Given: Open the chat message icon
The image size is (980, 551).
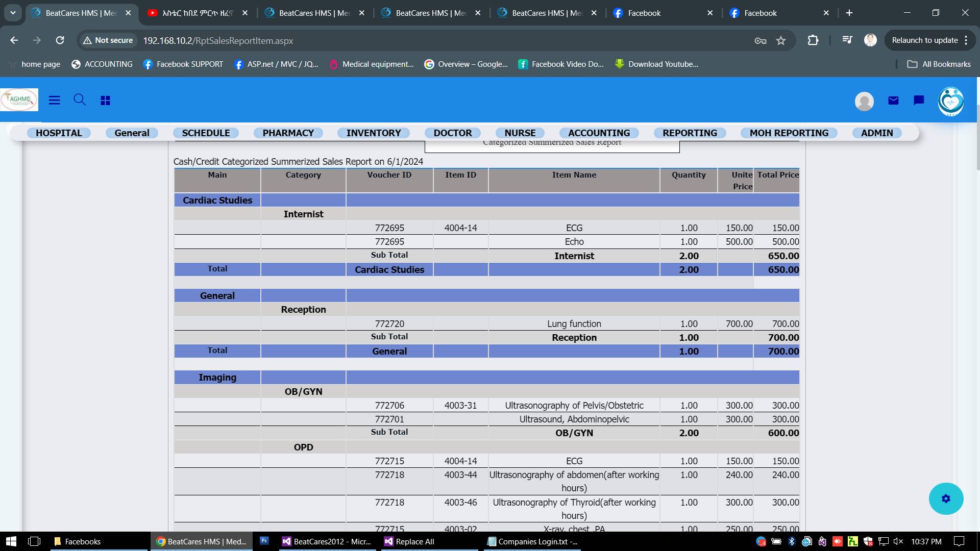Looking at the screenshot, I should 919,101.
